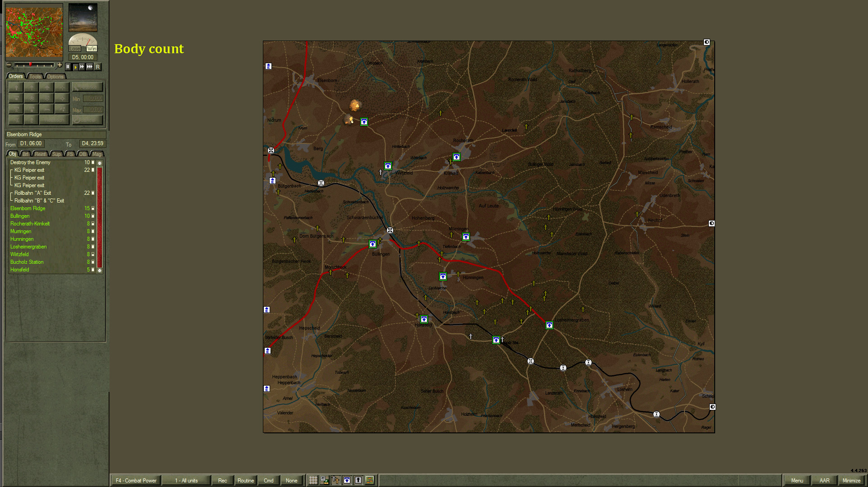Adjust the red map zoom slider marker
The image size is (868, 487).
point(31,65)
